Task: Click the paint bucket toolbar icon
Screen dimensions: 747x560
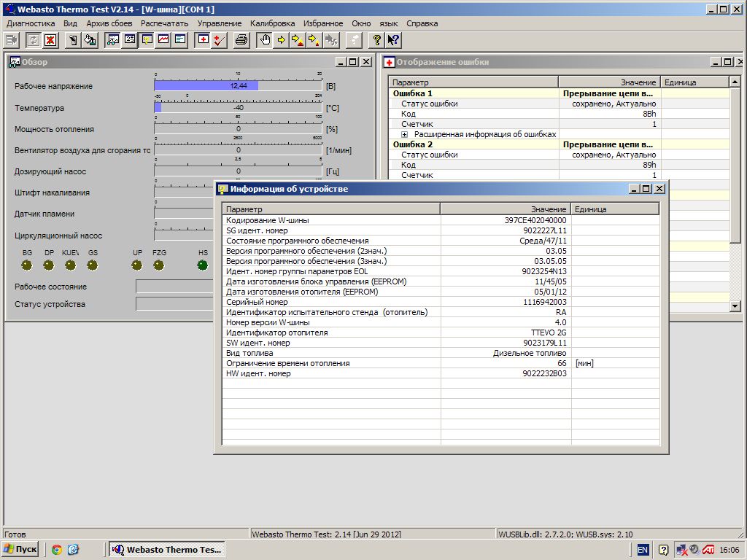Action: pyautogui.click(x=90, y=40)
